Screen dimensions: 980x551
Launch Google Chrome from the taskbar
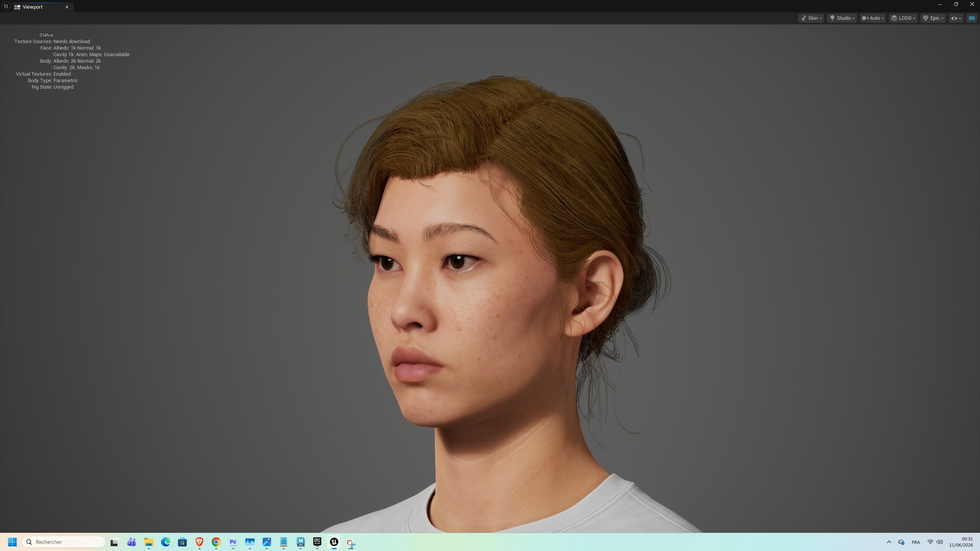[216, 542]
